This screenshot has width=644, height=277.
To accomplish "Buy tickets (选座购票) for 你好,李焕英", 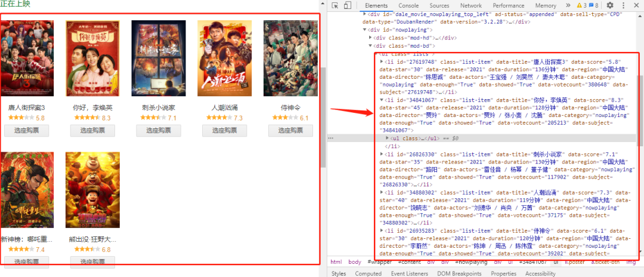I will click(x=93, y=131).
